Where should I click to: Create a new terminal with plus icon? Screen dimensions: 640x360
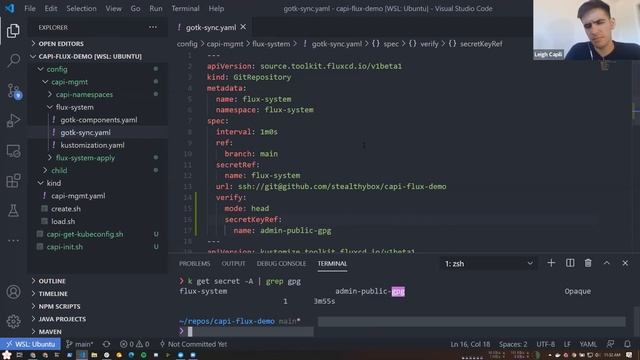(551, 263)
